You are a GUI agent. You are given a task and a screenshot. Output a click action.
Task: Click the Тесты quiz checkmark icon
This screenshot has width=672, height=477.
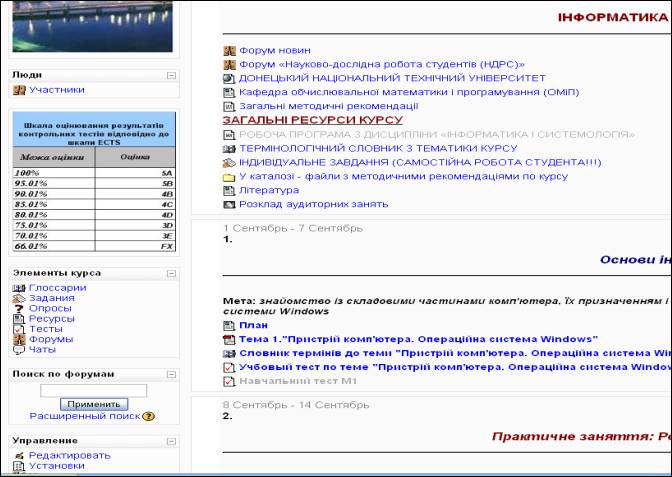pyautogui.click(x=19, y=329)
